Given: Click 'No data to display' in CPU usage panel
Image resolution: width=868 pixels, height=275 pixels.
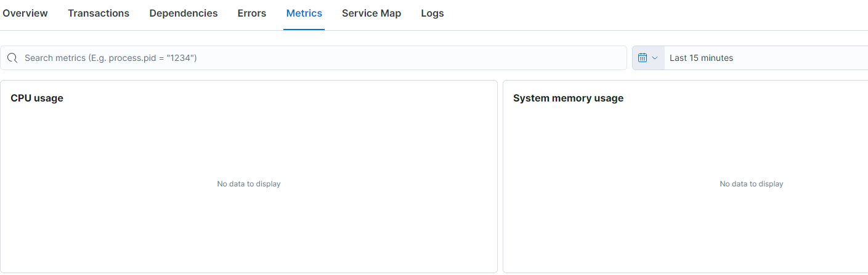Looking at the screenshot, I should point(249,184).
